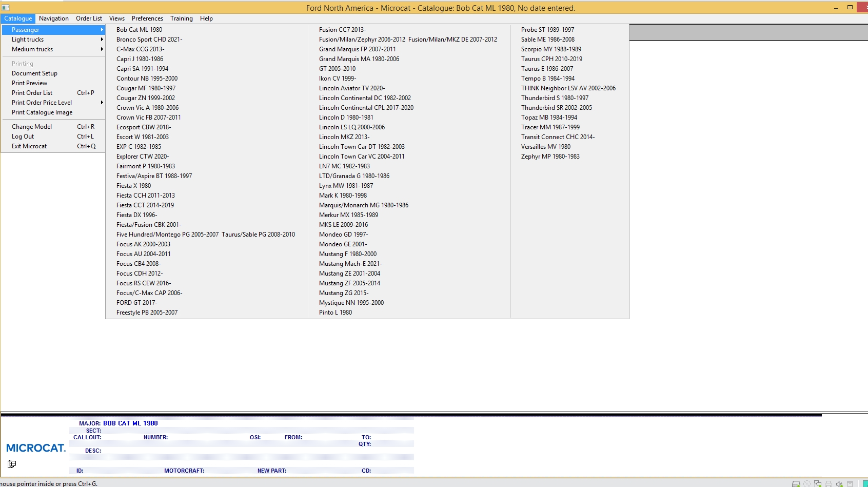Image resolution: width=868 pixels, height=487 pixels.
Task: Choose Ecosport CBW 2018-
Action: click(x=144, y=127)
